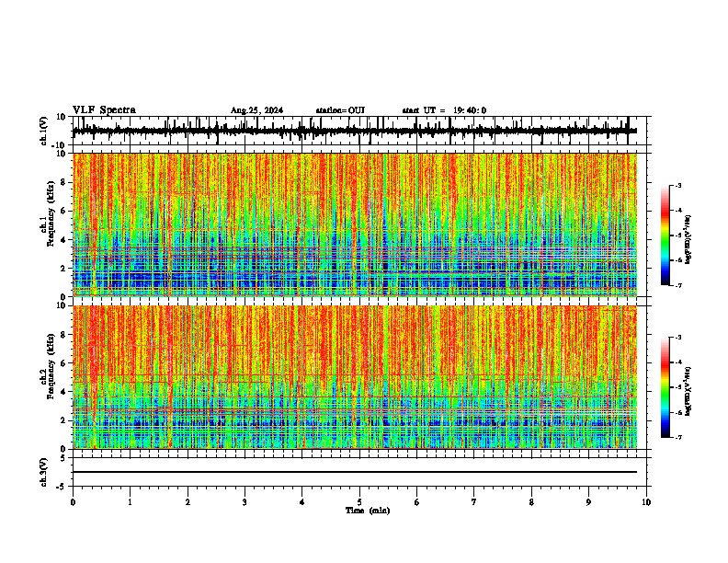The image size is (728, 563).
Task: Click time-axis tick label "9"
Action: point(588,502)
